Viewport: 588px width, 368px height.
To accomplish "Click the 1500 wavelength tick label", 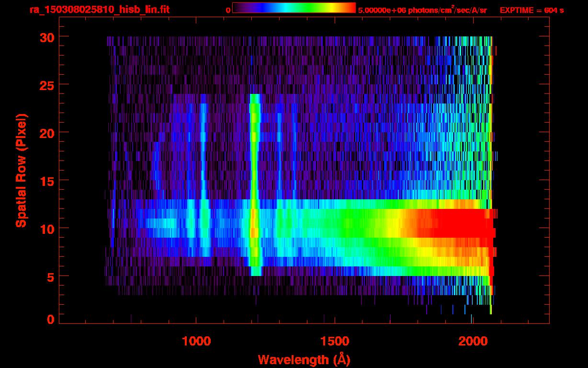I will click(x=334, y=341).
